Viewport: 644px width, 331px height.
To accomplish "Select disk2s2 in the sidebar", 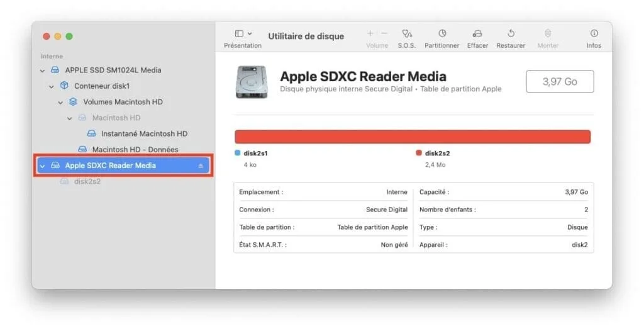I will [x=87, y=181].
